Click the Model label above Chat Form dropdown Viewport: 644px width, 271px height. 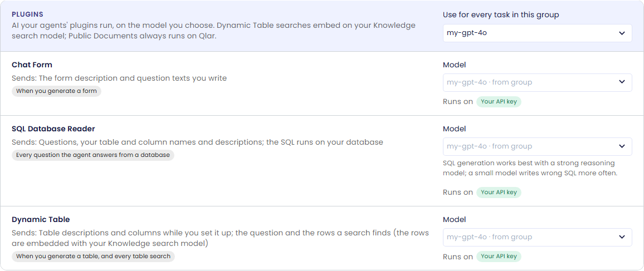click(454, 65)
